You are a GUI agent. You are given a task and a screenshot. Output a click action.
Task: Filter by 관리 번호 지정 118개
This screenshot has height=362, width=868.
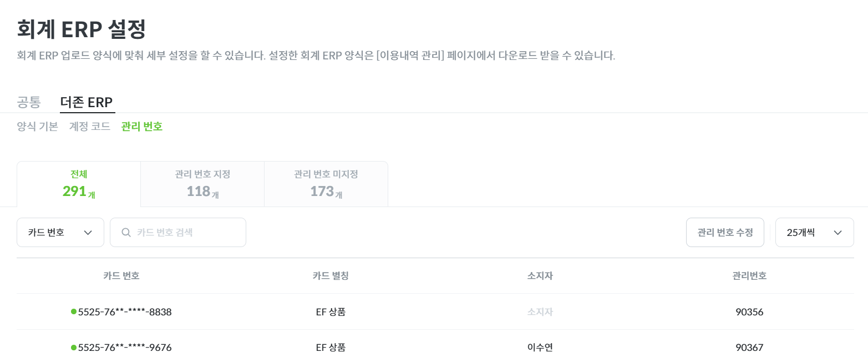coord(202,184)
